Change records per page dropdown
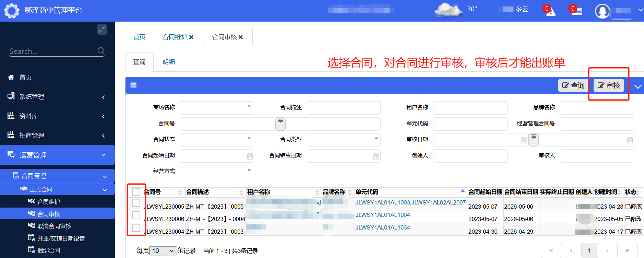Screen dimensions: 644x258 pyautogui.click(x=163, y=251)
